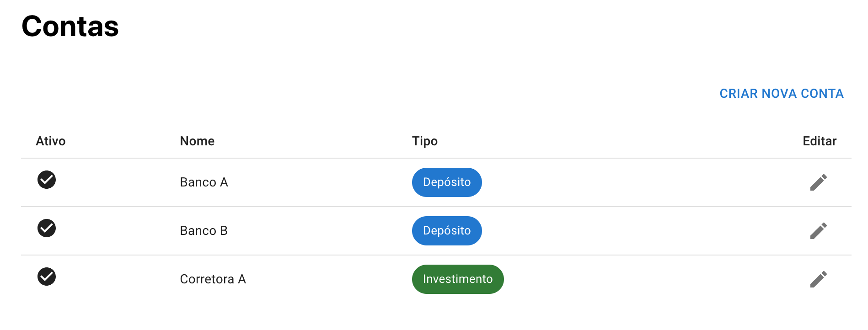The image size is (868, 330).
Task: Sort by the Ativo column header
Action: point(51,141)
